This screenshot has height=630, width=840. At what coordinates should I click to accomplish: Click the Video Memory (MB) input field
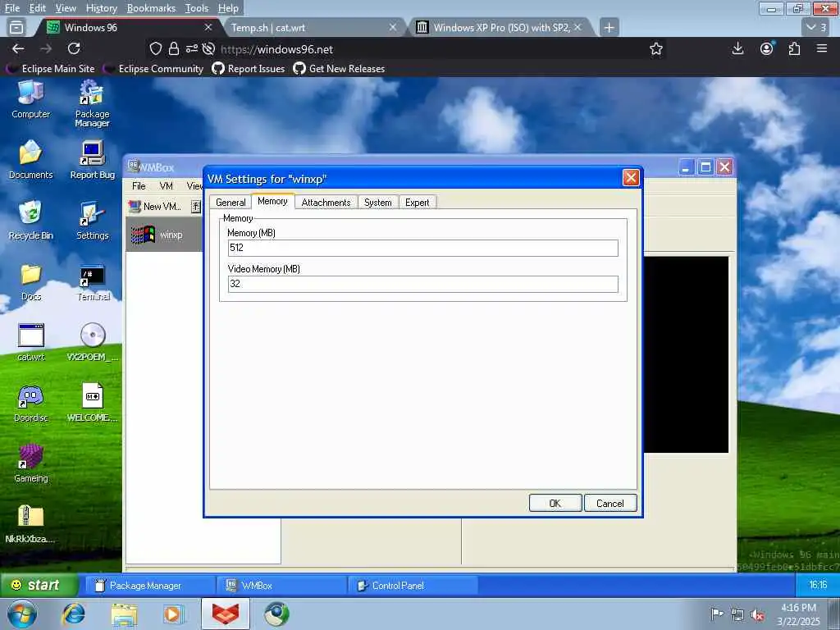(x=422, y=284)
